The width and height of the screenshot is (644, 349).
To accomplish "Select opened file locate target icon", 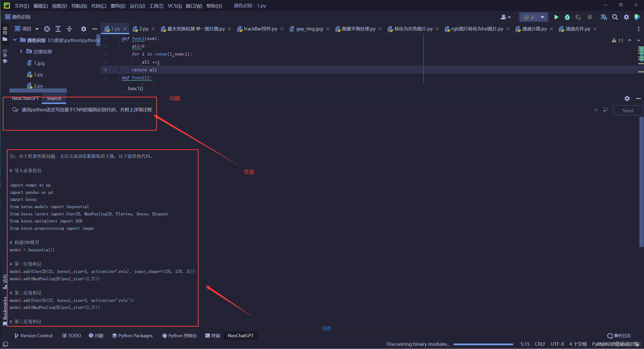I will click(x=47, y=29).
